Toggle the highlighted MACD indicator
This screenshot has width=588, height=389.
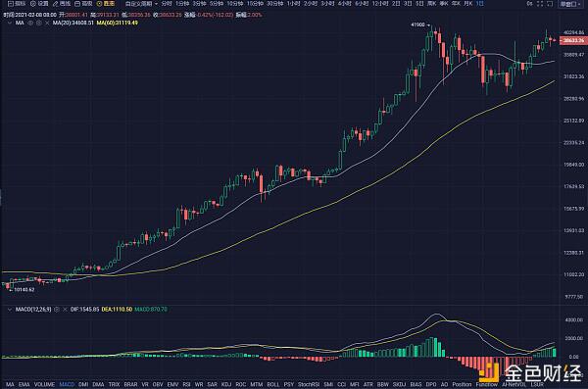click(67, 384)
